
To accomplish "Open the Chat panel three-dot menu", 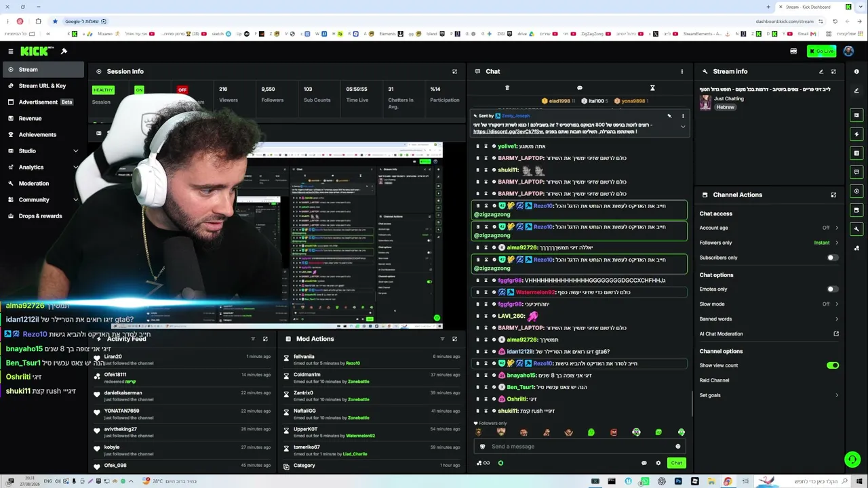I will point(682,71).
